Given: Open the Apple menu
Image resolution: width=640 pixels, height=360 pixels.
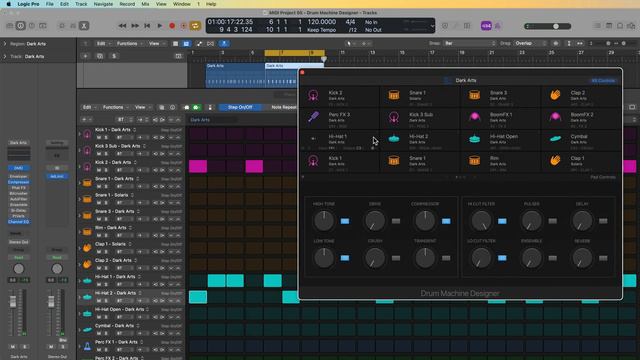Looking at the screenshot, I should [x=9, y=4].
